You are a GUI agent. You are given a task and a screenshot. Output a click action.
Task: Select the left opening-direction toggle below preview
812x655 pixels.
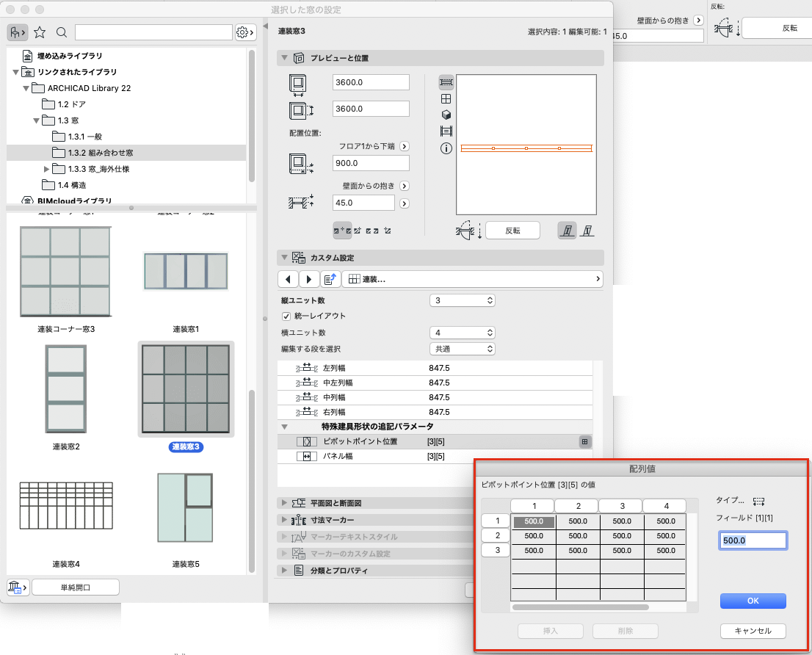click(x=567, y=231)
